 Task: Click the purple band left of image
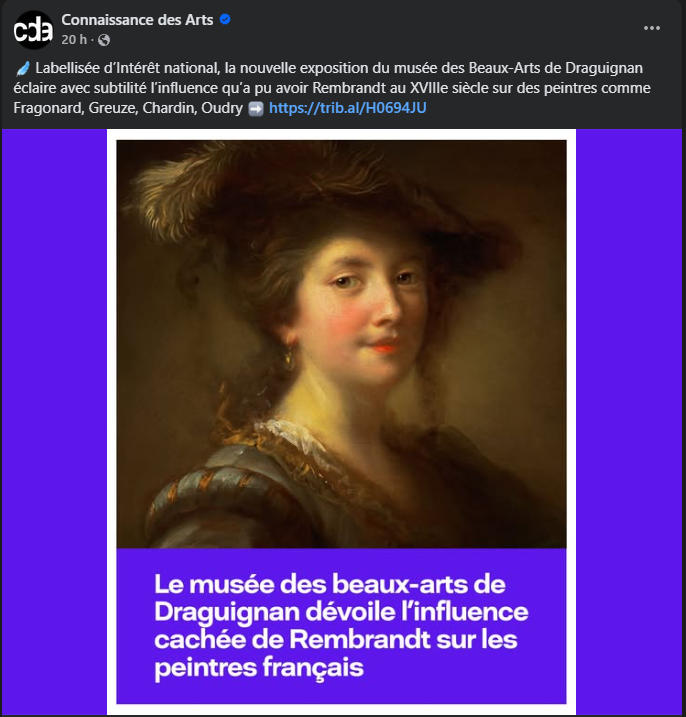(54, 422)
